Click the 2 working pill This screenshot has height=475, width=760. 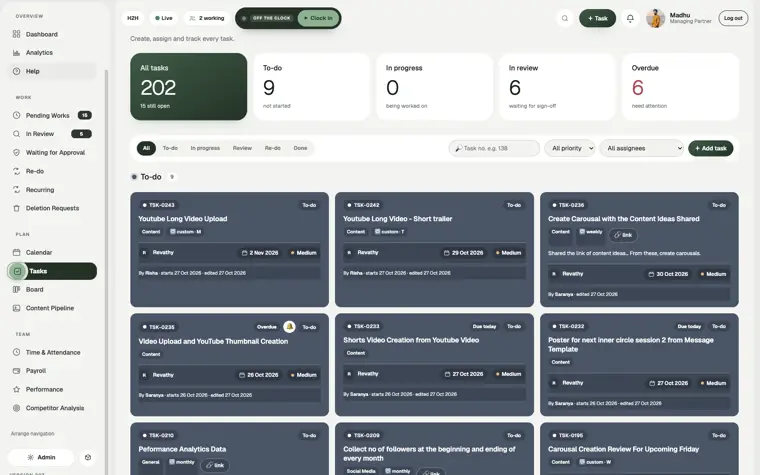pos(206,18)
